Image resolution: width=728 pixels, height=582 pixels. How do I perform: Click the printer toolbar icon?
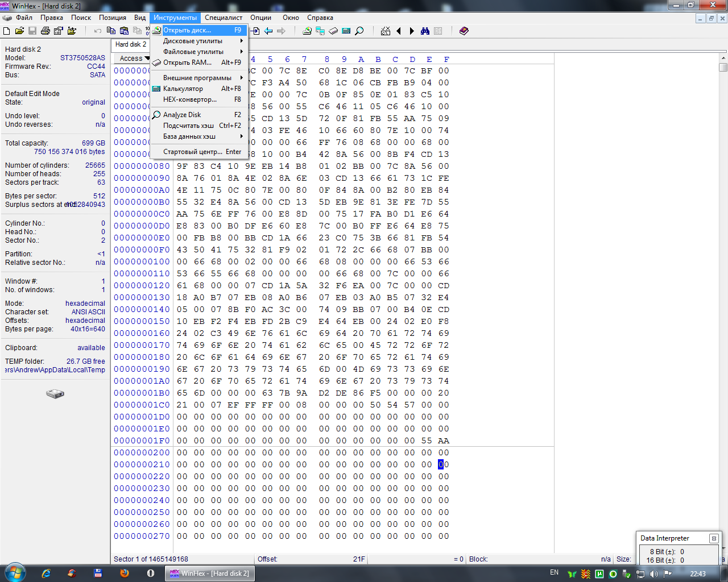tap(45, 31)
